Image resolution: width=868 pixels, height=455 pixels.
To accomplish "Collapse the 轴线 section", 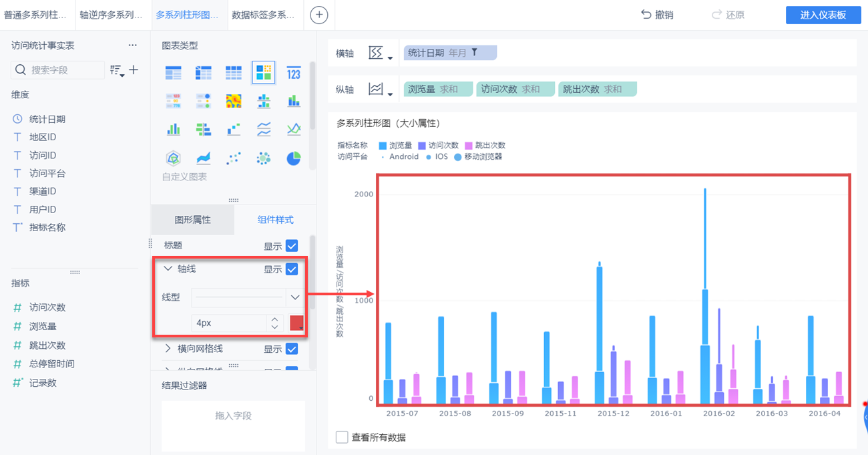I will pos(168,269).
